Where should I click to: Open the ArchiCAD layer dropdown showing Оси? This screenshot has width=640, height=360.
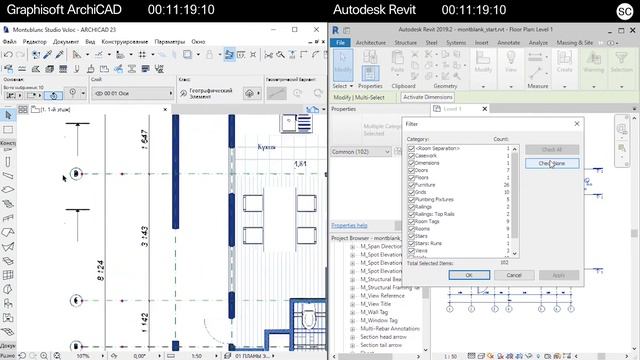coord(133,93)
